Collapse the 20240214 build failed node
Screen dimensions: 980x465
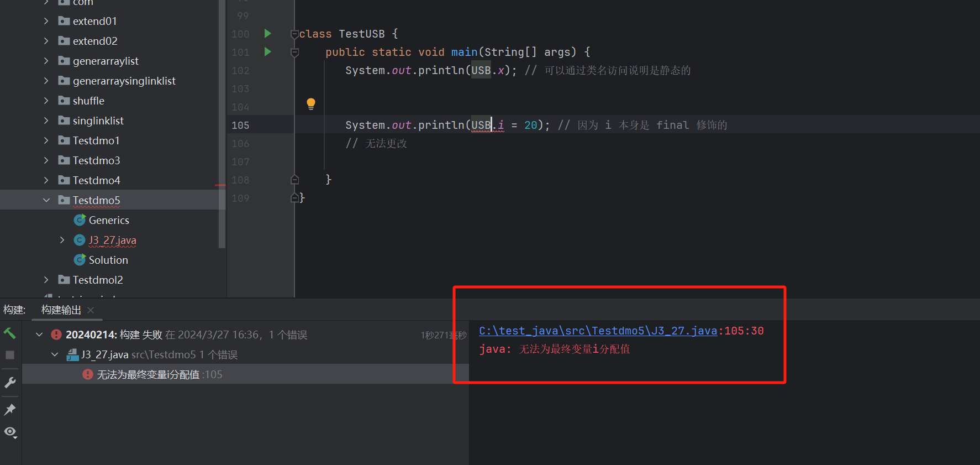[x=39, y=335]
